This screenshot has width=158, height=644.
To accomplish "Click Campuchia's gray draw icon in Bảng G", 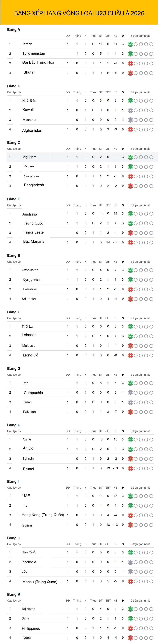I will 130,393.
